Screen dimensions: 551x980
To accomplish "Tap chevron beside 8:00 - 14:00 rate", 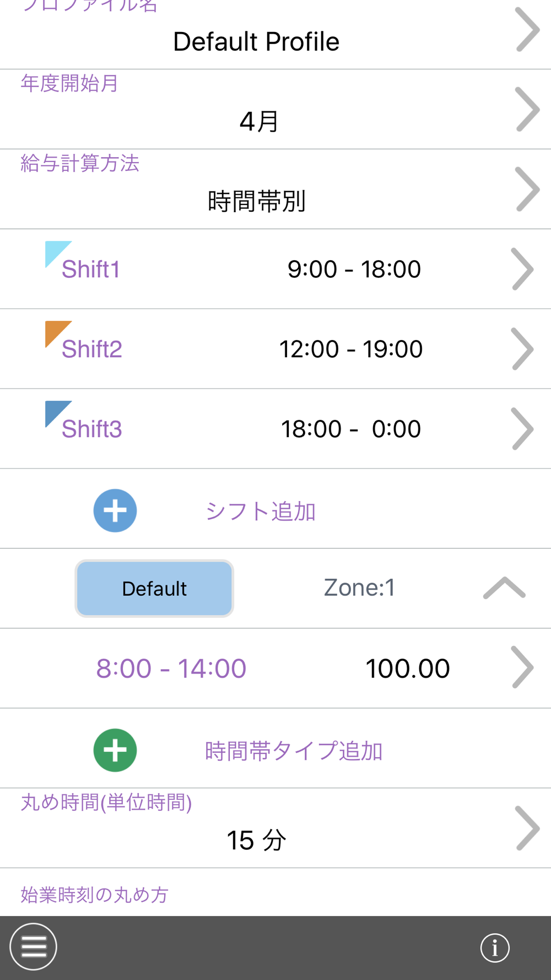I will 522,667.
